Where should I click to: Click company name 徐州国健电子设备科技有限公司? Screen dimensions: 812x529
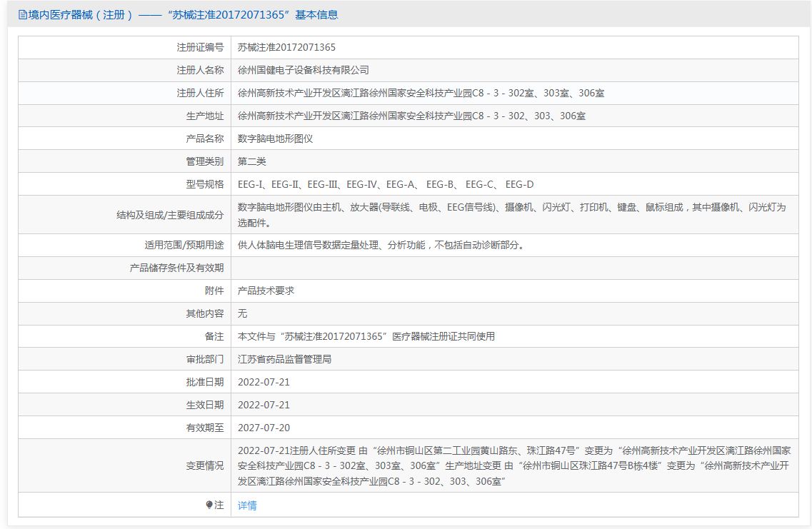(304, 70)
